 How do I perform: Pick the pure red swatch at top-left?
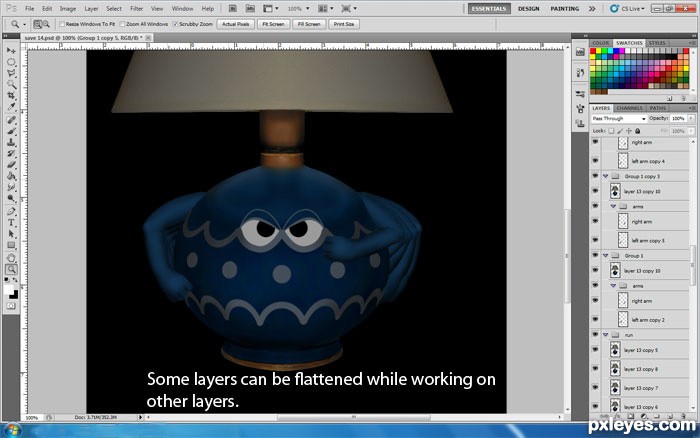coord(593,51)
